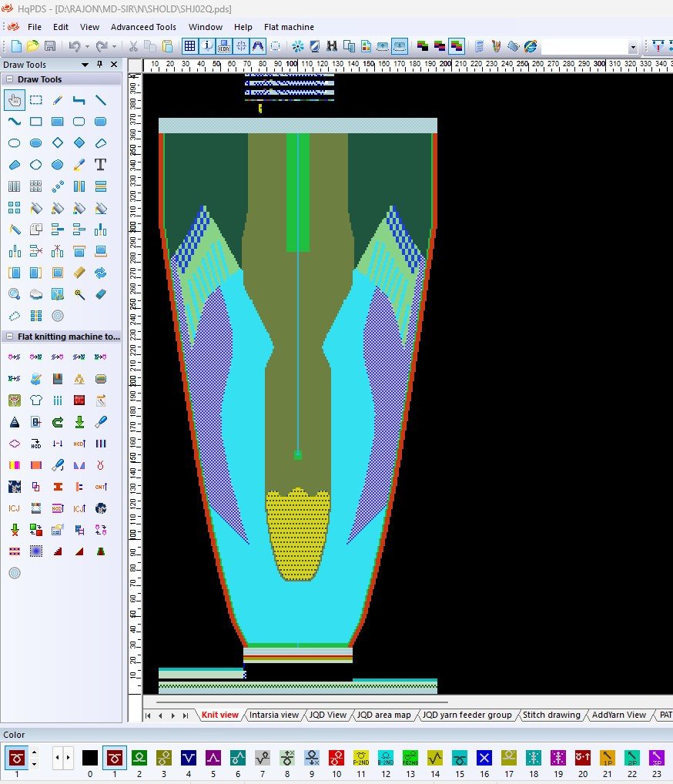The width and height of the screenshot is (673, 784).
Task: Click the horizontal scrollbar below the canvas
Action: (300, 702)
